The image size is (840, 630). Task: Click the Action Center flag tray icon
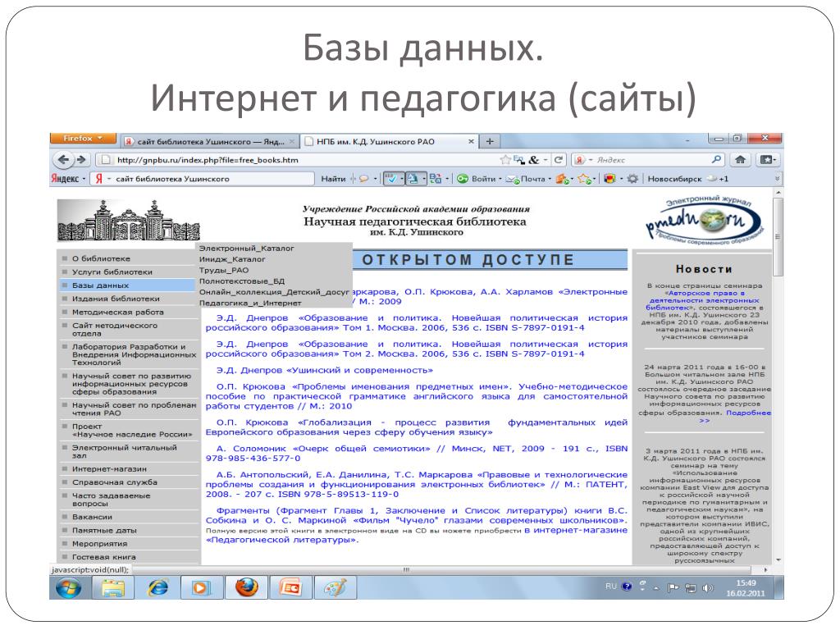(x=673, y=588)
